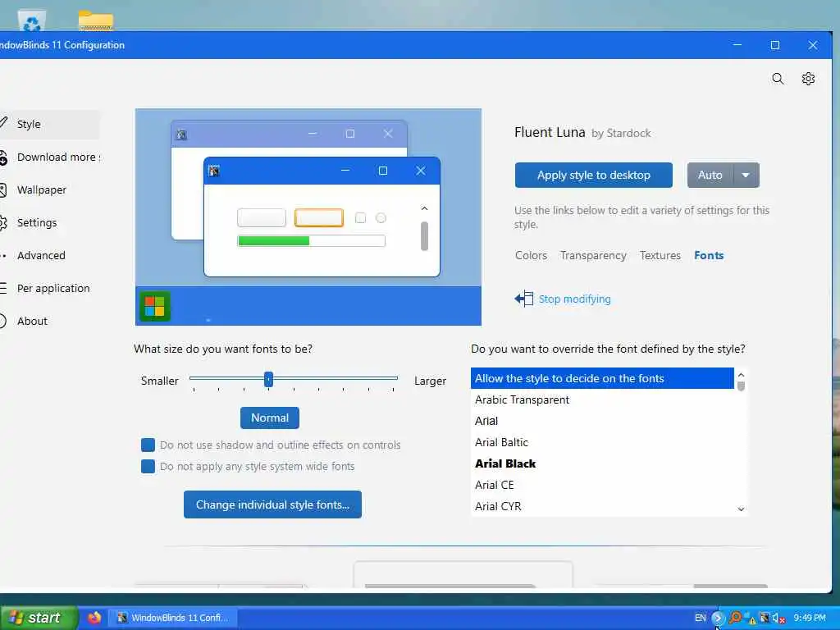Click Change individual style fonts button
840x630 pixels.
click(272, 504)
